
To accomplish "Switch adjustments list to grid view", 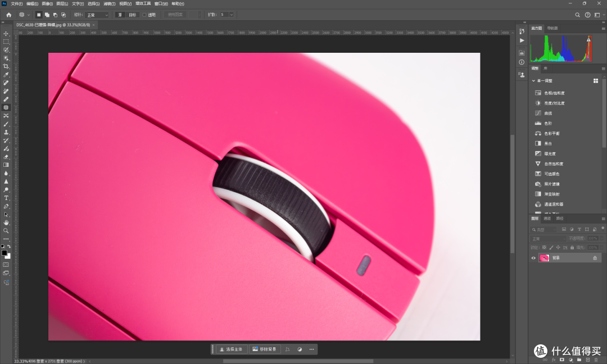I will [x=596, y=81].
